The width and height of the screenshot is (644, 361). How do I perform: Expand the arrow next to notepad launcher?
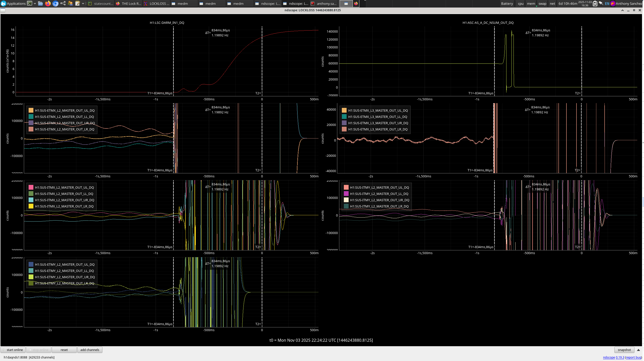coord(83,4)
